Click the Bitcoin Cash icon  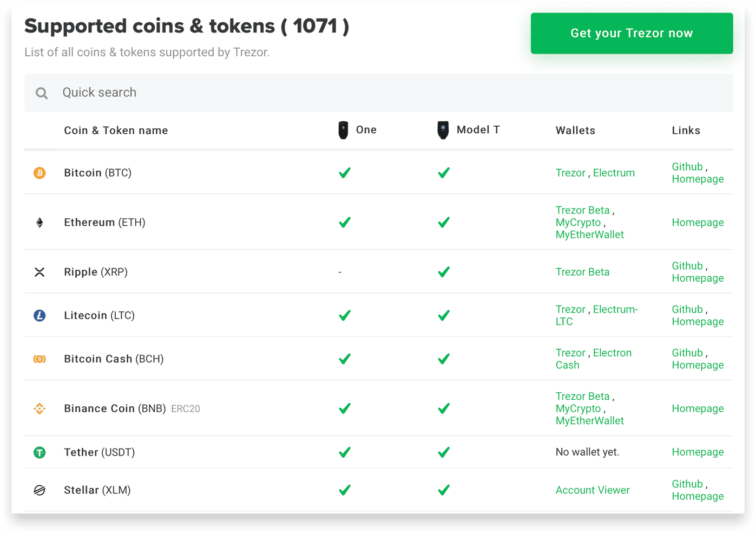click(40, 359)
